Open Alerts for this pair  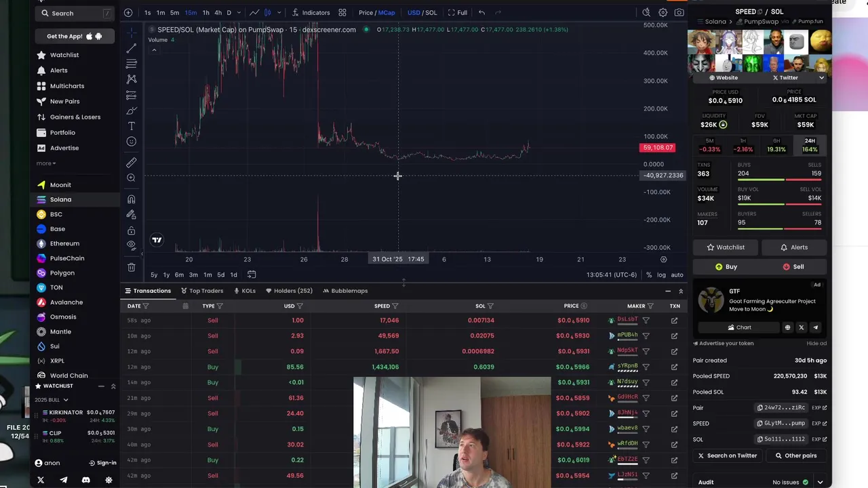click(x=793, y=247)
